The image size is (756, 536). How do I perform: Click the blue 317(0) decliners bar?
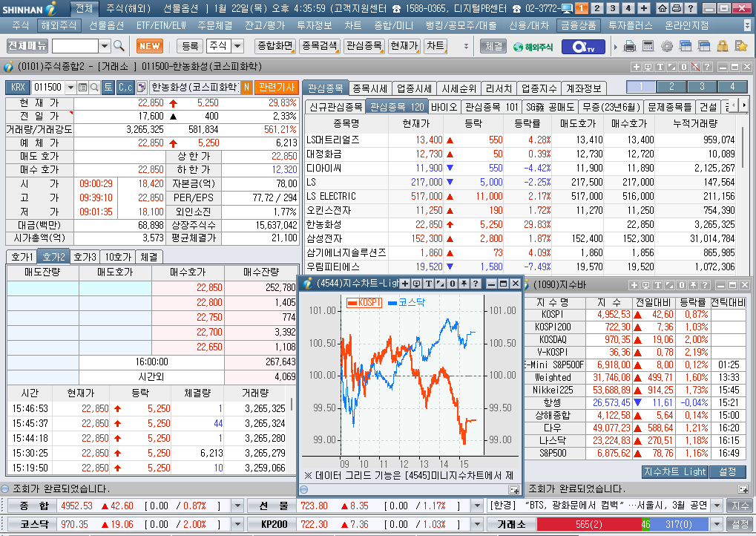[680, 524]
